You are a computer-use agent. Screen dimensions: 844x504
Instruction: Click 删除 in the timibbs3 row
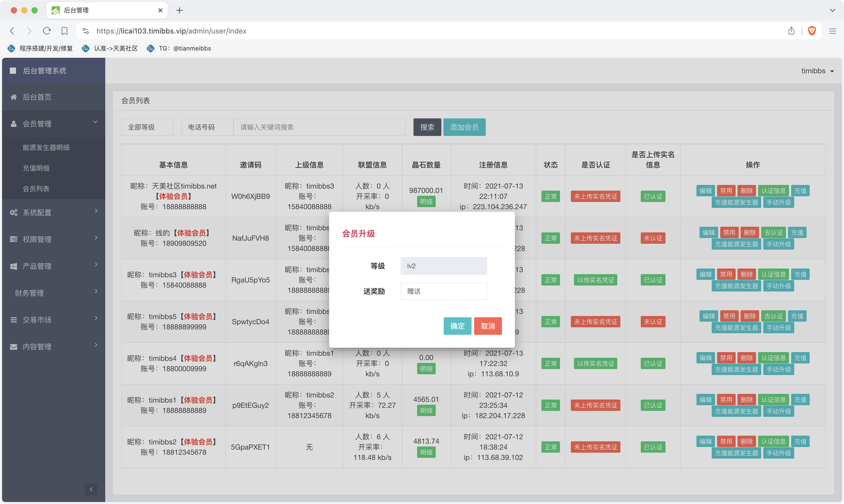pos(746,274)
